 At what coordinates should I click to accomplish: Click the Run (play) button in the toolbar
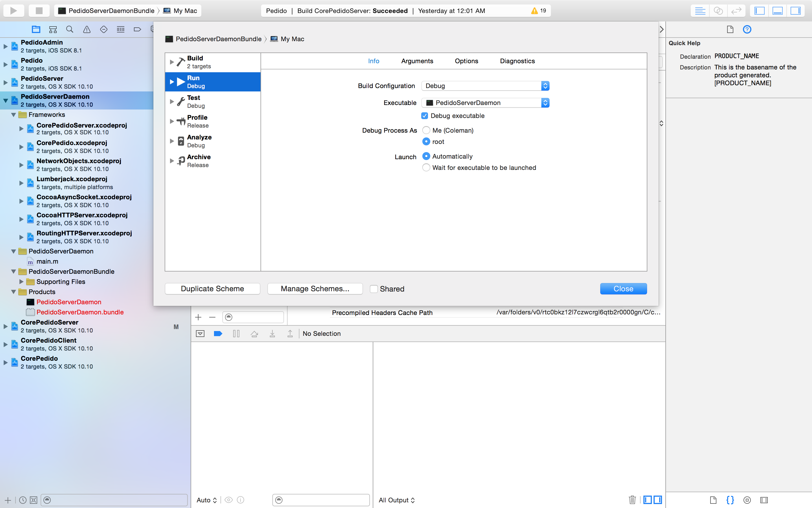(14, 10)
